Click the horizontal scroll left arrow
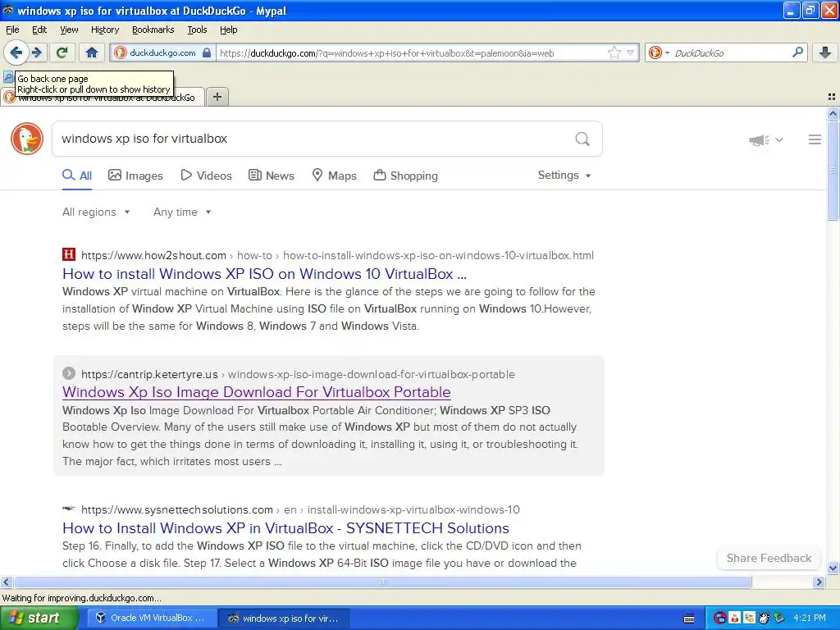 [6, 582]
